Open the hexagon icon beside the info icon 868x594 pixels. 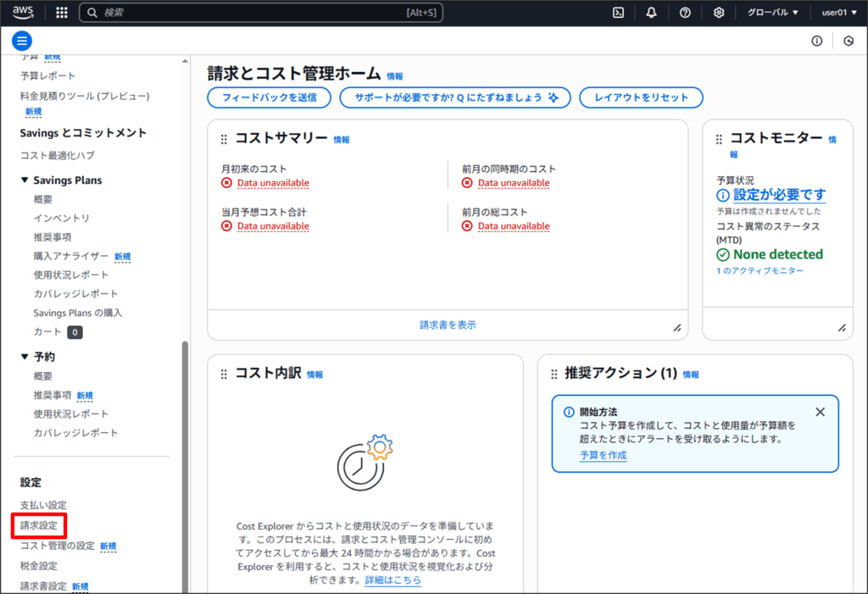point(849,41)
